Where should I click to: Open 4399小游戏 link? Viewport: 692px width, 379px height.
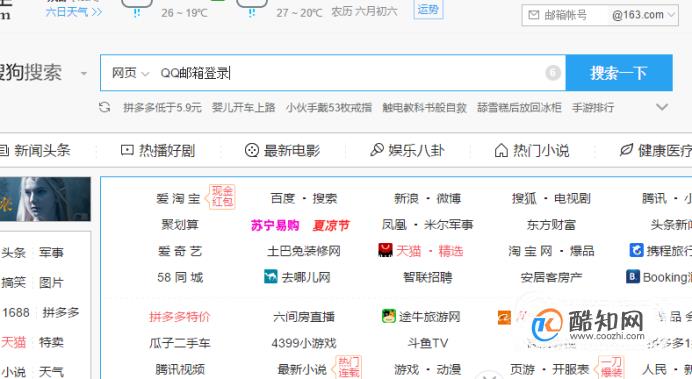(x=304, y=343)
